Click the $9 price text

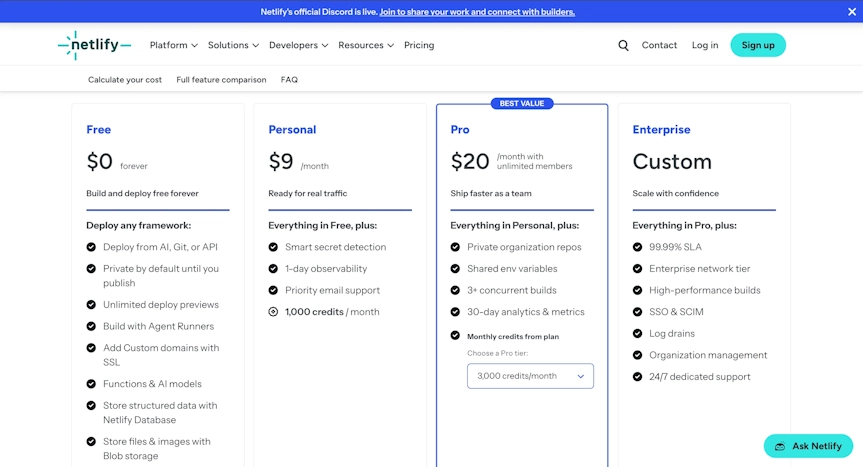281,162
